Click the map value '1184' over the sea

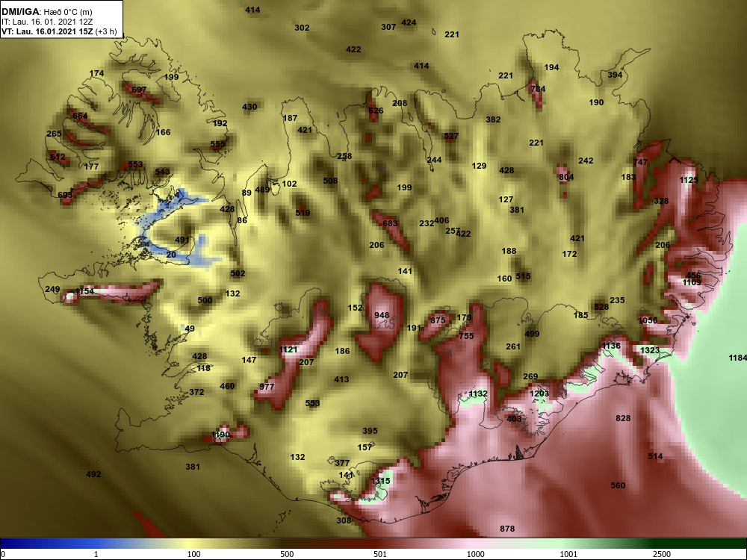click(x=737, y=358)
